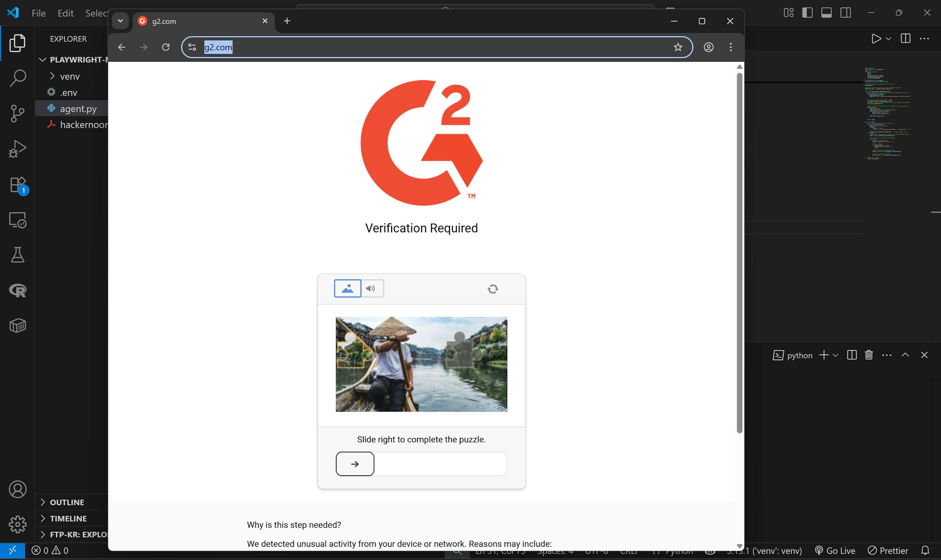
Task: Open the File menu in VS Code
Action: click(38, 13)
